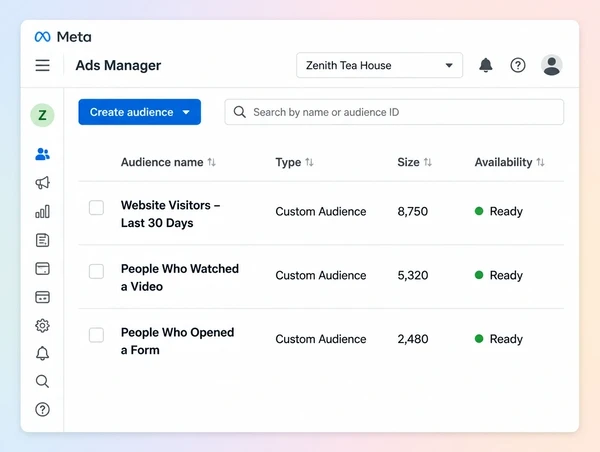Open the sidebar help icon
This screenshot has width=600, height=452.
tap(42, 410)
